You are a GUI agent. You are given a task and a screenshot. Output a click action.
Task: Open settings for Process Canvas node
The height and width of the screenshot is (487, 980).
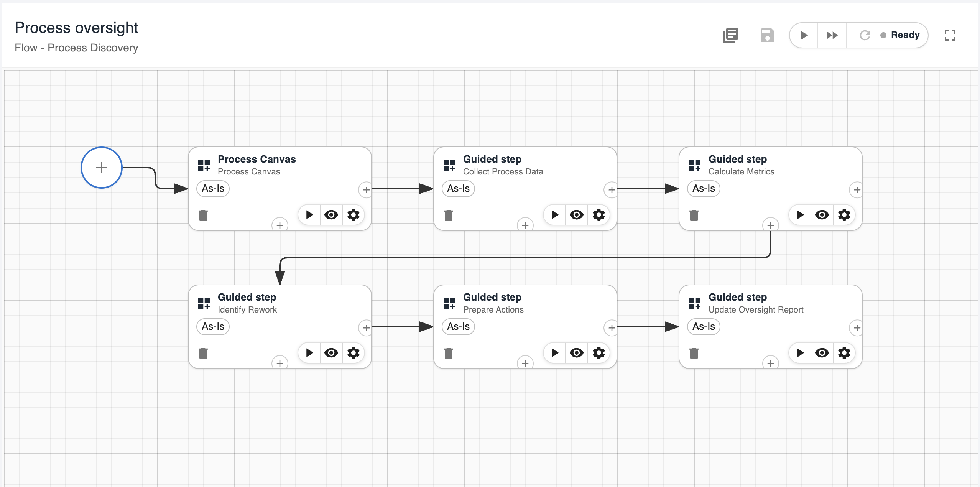[354, 215]
